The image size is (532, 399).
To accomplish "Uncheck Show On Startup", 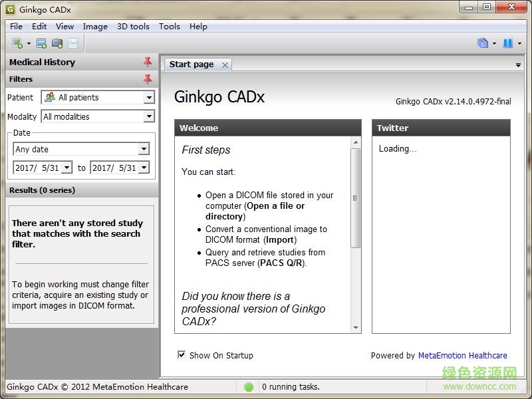I will pos(182,355).
